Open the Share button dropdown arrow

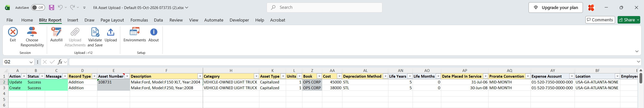(x=638, y=20)
